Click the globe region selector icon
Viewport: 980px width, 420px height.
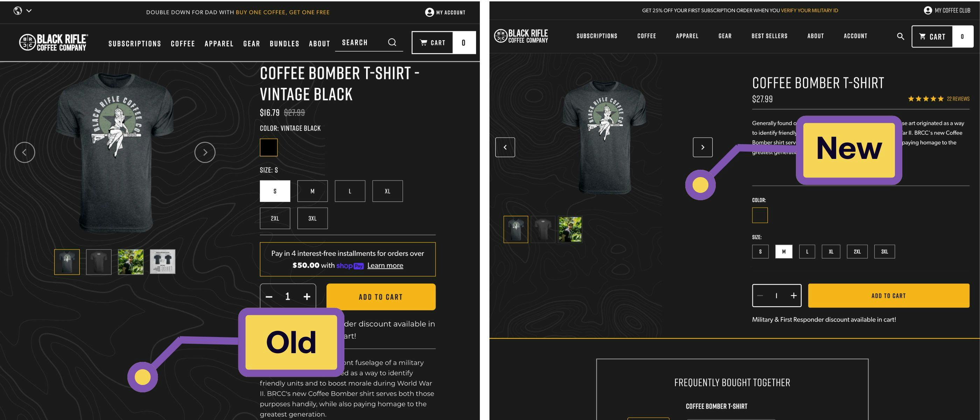(17, 10)
